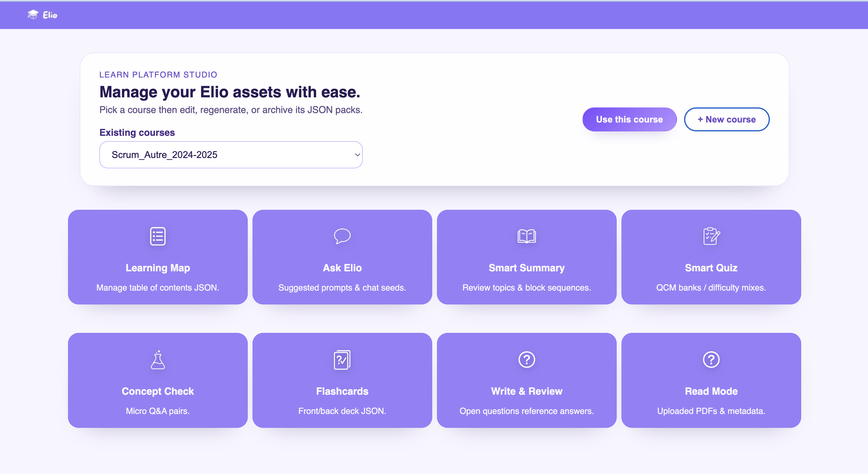
Task: Click the Ask Elio chat bubble icon
Action: tap(342, 236)
